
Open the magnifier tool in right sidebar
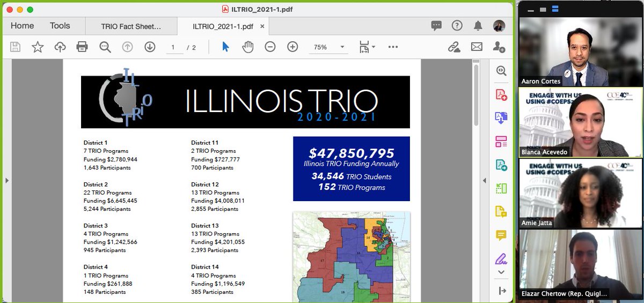pos(501,71)
